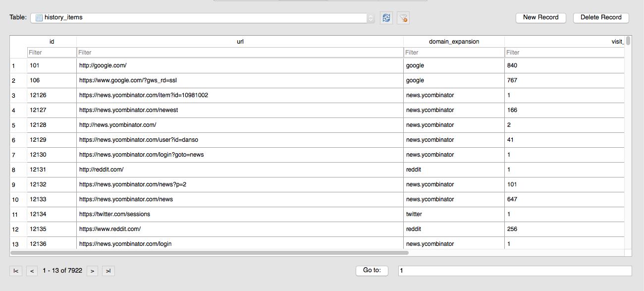Select the id cell 12133
Viewport: 644px width, 291px height.
pos(52,199)
